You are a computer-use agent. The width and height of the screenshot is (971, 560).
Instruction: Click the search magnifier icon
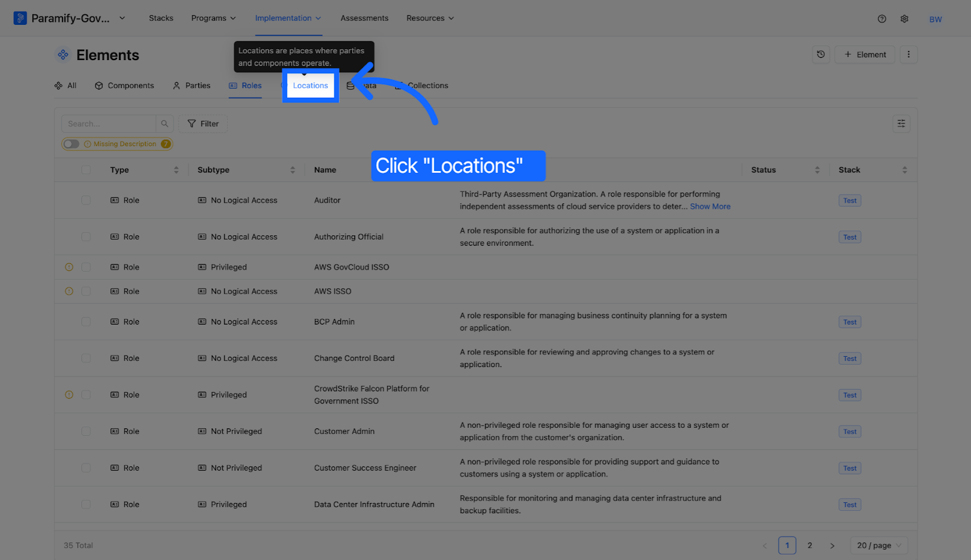click(164, 124)
